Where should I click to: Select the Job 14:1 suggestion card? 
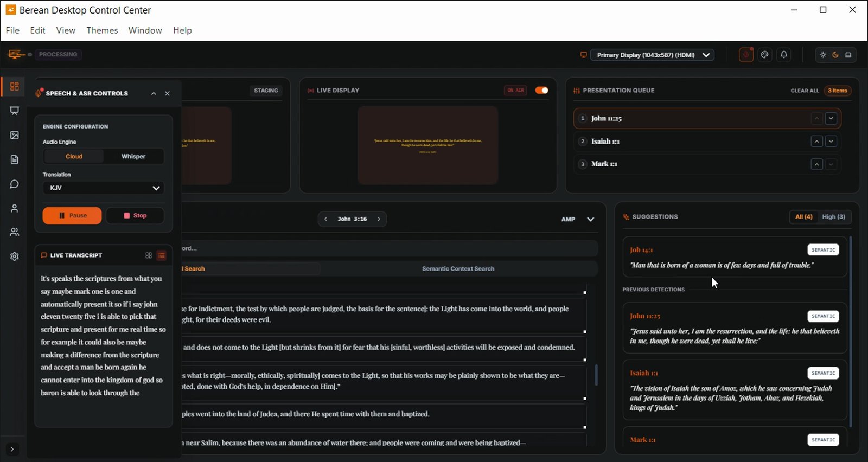[x=735, y=256]
